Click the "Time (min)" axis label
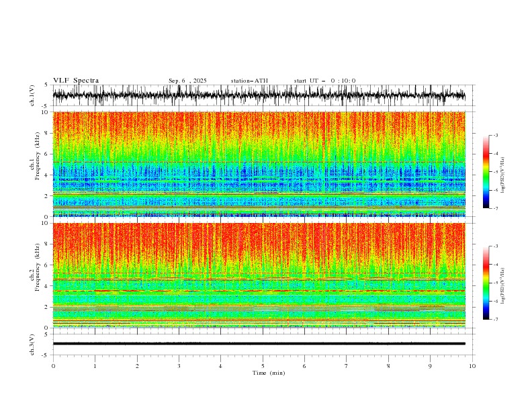The width and height of the screenshot is (532, 411). [x=269, y=373]
